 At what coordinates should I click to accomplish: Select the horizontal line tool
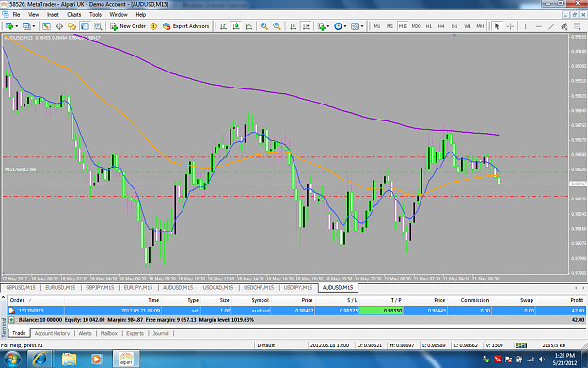[538, 26]
